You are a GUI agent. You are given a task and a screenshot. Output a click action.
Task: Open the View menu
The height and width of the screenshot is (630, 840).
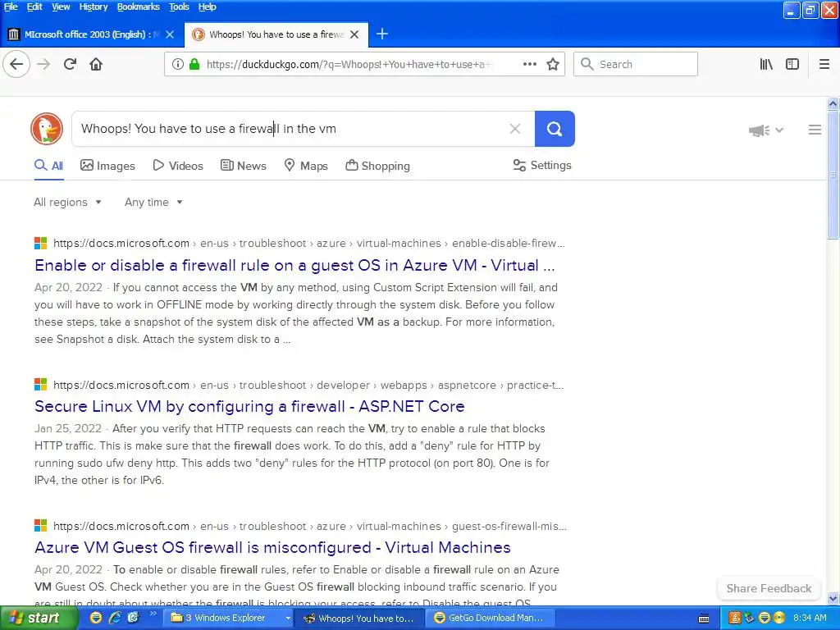[x=61, y=7]
